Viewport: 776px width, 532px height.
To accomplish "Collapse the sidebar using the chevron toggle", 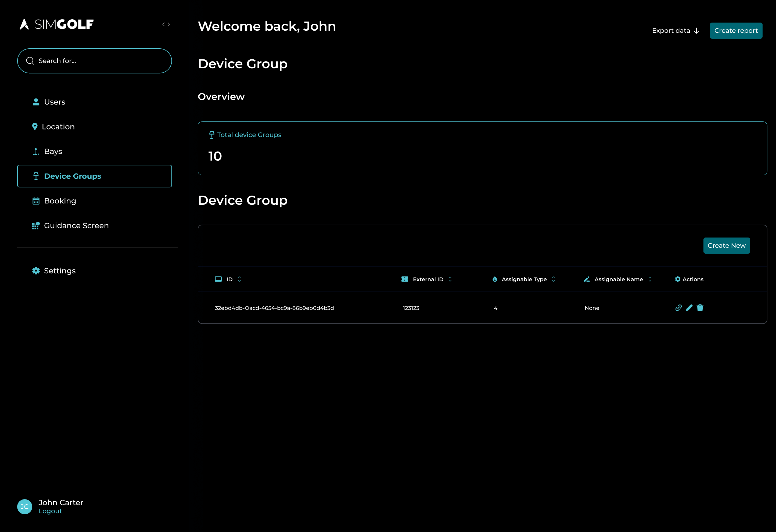I will pyautogui.click(x=166, y=24).
